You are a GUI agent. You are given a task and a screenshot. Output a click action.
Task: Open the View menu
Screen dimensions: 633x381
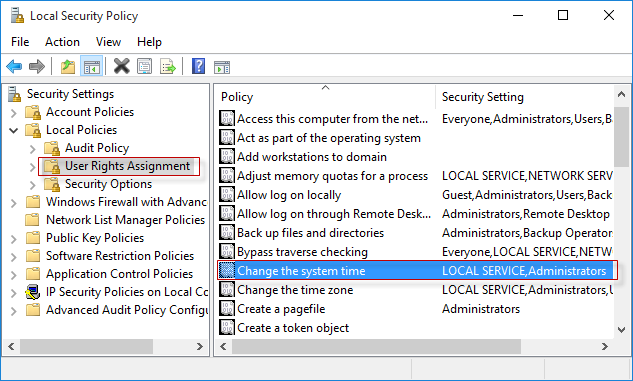pyautogui.click(x=108, y=42)
